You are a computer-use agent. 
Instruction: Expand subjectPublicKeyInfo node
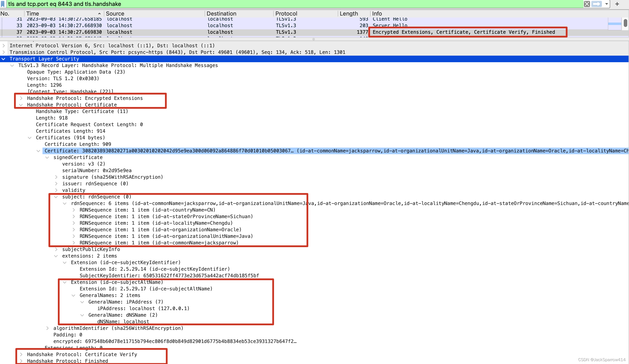click(x=56, y=249)
